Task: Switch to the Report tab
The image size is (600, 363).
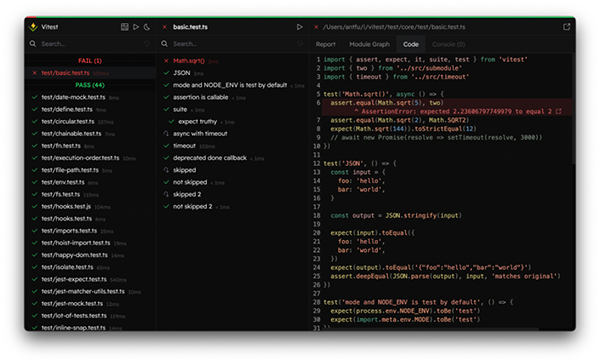Action: coord(325,44)
